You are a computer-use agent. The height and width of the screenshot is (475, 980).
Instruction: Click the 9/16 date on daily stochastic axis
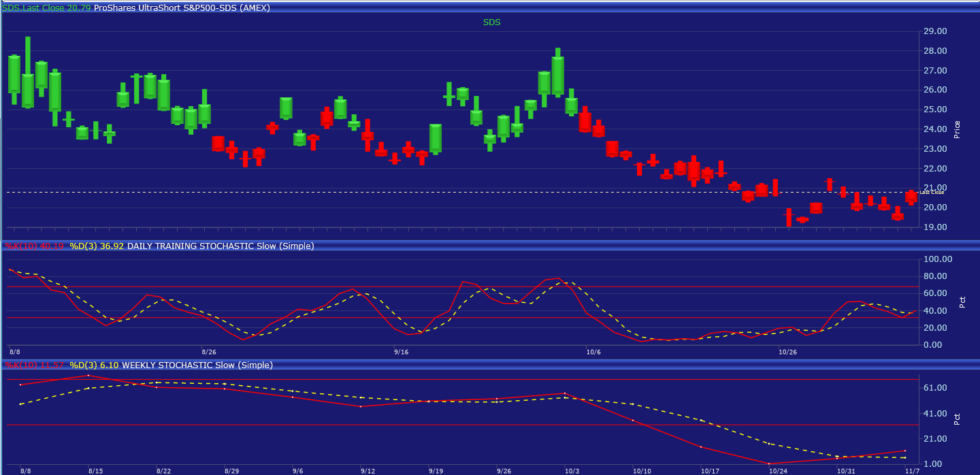402,353
